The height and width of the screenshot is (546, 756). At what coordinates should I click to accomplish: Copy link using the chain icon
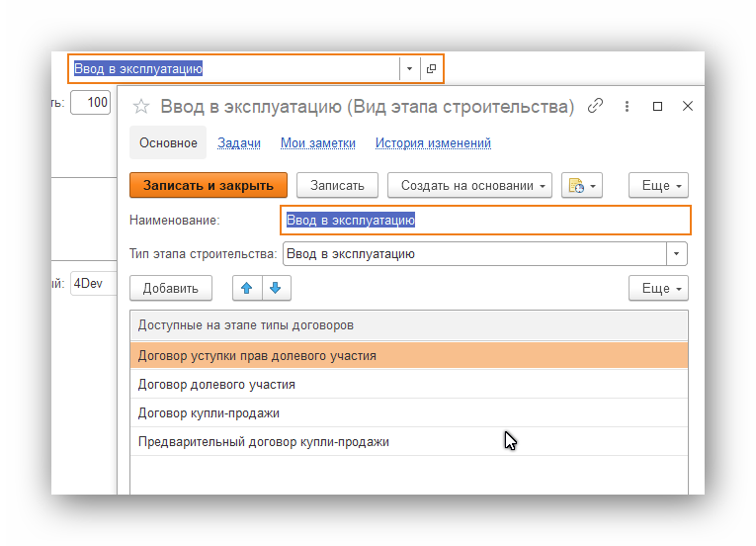(x=595, y=107)
